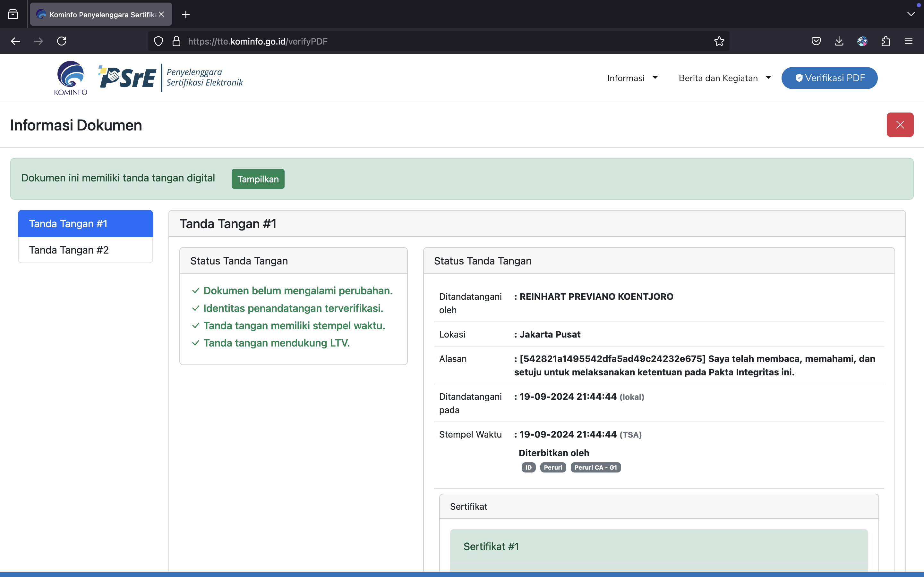924x577 pixels.
Task: Save page to Pocket icon
Action: (x=816, y=41)
